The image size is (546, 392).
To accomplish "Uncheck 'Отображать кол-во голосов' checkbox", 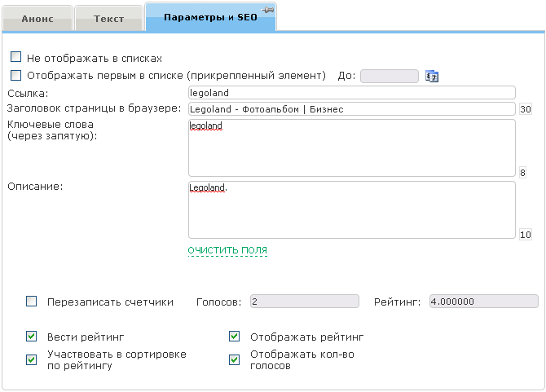I will [x=235, y=359].
